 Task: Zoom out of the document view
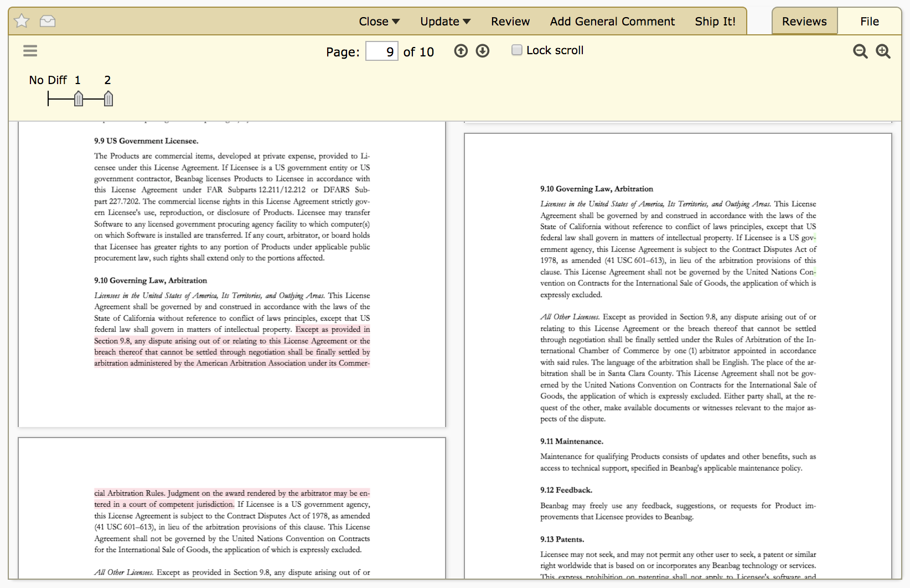(x=860, y=50)
